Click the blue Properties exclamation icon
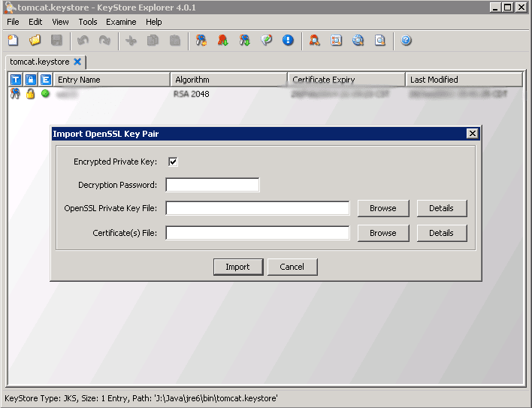 tap(288, 41)
